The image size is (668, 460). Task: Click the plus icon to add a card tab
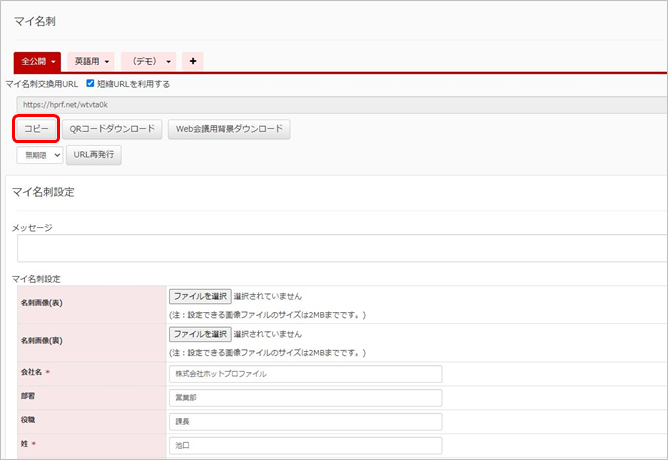[192, 61]
